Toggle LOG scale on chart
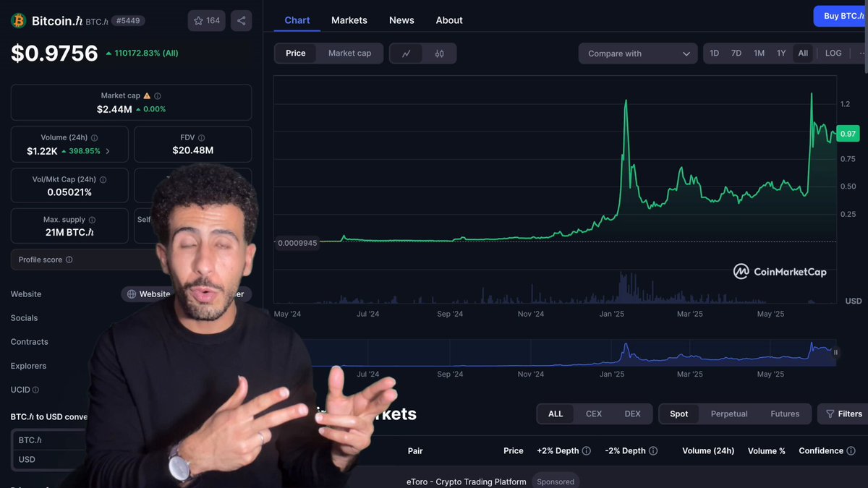 (833, 53)
